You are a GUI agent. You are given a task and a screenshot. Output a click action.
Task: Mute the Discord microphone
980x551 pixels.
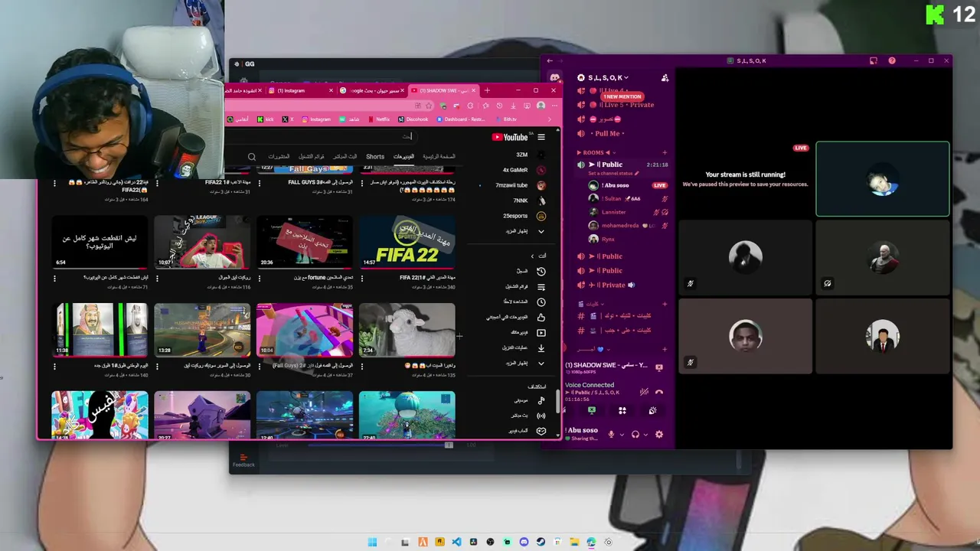(611, 435)
